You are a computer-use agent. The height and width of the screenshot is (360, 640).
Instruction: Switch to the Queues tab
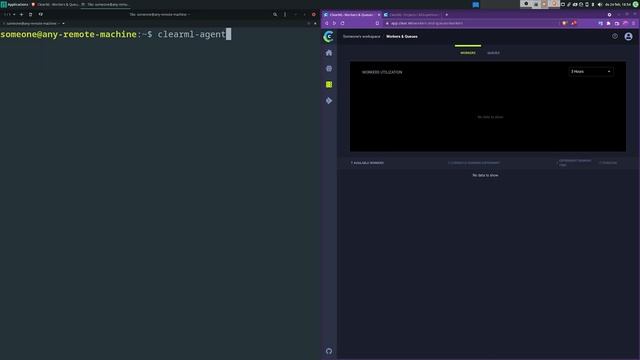point(493,53)
